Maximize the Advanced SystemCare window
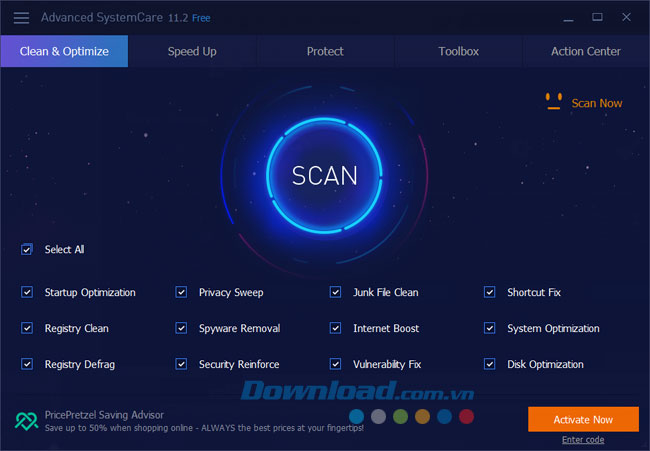 point(597,17)
